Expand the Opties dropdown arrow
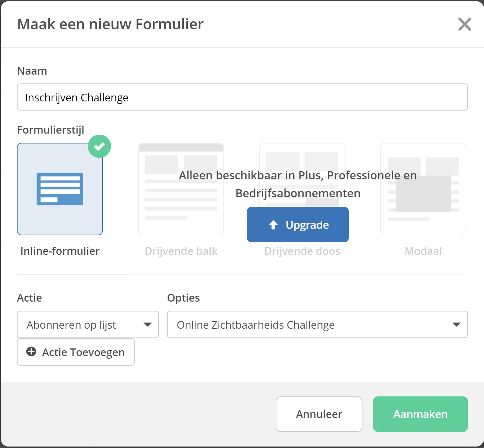The width and height of the screenshot is (484, 448). click(457, 325)
